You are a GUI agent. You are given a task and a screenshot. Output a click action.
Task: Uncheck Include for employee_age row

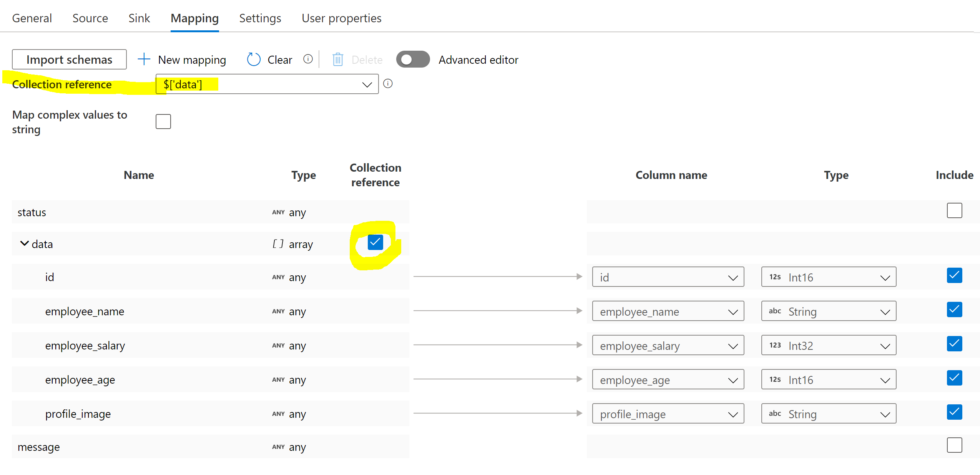[x=954, y=378]
